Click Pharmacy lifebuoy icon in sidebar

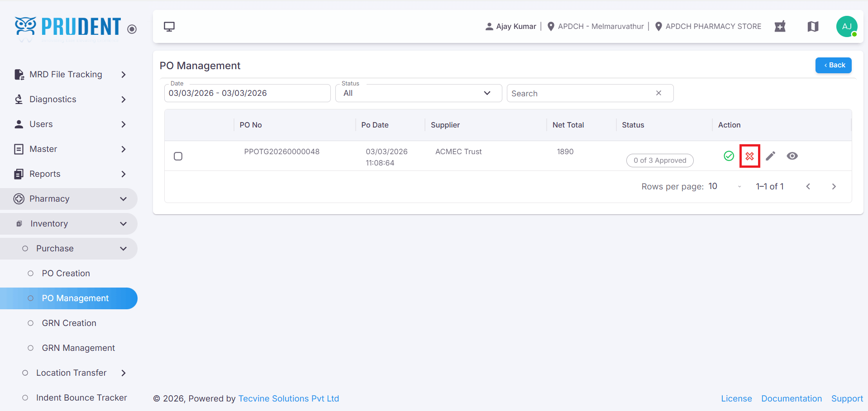(x=19, y=199)
